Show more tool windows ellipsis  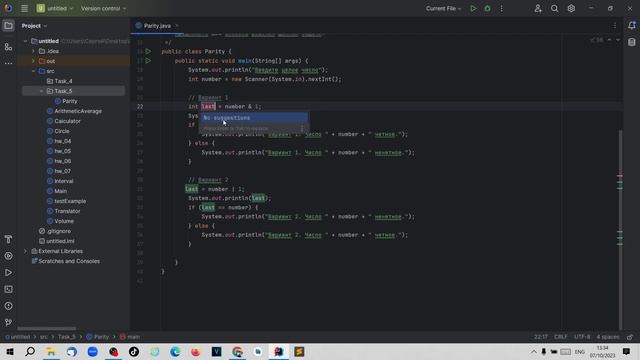(8, 63)
